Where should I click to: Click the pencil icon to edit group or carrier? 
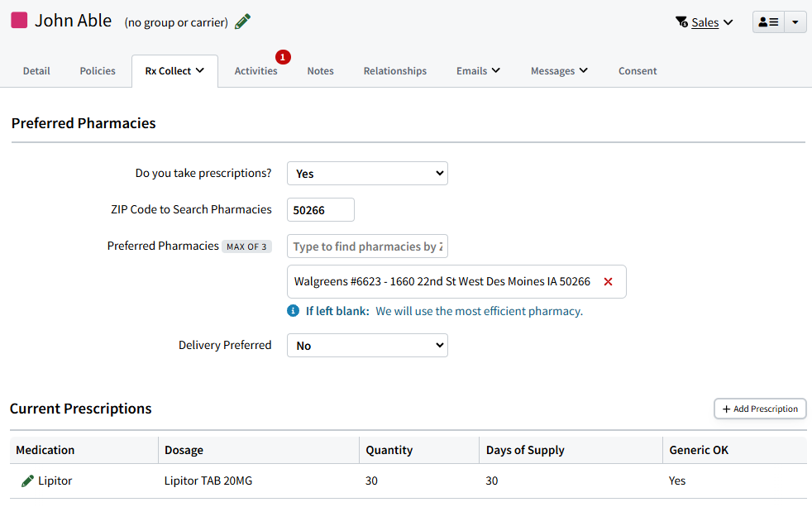[241, 22]
